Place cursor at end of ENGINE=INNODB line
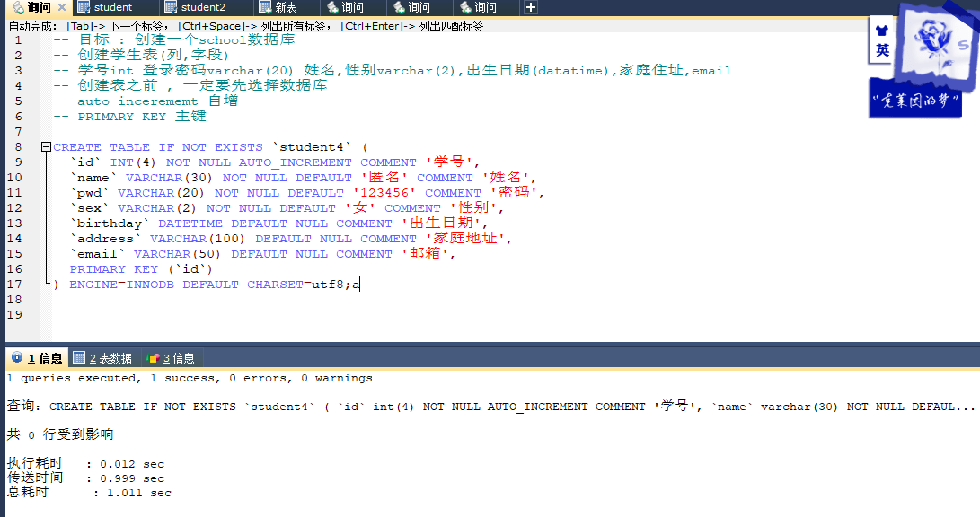This screenshot has height=517, width=980. (x=361, y=285)
